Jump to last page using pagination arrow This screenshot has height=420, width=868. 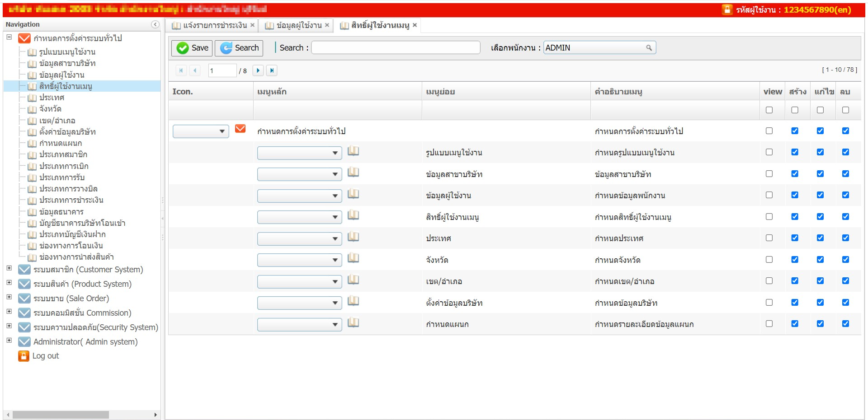(x=272, y=70)
